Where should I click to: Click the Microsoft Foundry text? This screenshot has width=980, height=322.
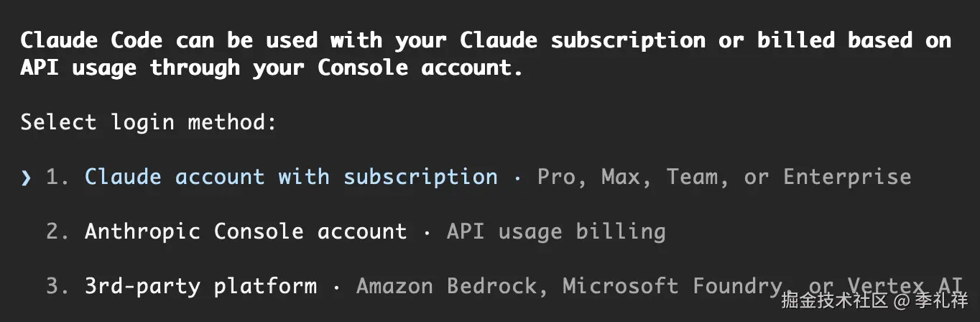click(x=666, y=286)
